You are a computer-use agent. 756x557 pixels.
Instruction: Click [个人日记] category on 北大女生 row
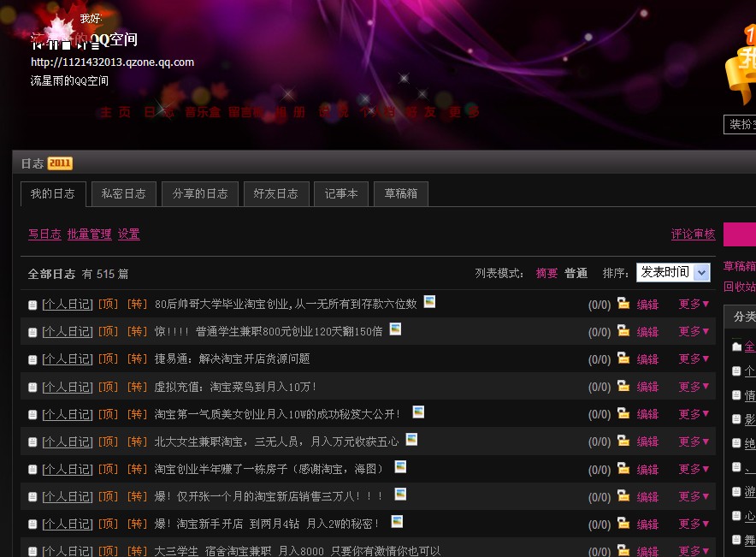coord(68,441)
